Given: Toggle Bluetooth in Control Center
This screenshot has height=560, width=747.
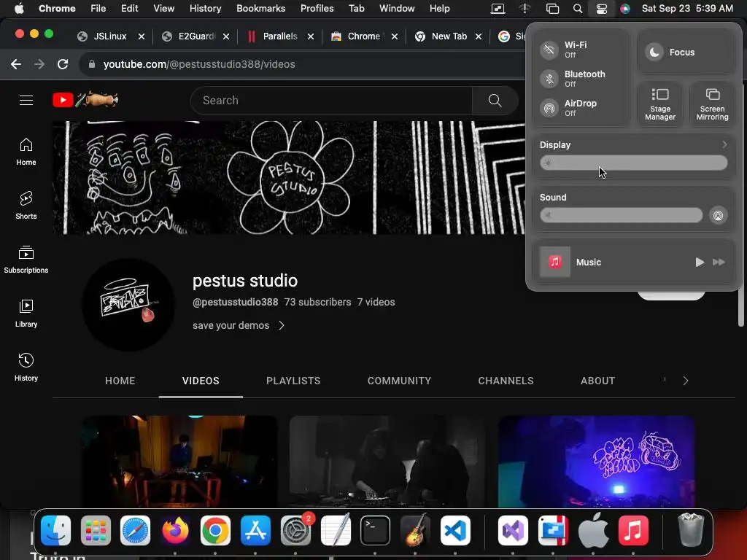Looking at the screenshot, I should tap(549, 79).
